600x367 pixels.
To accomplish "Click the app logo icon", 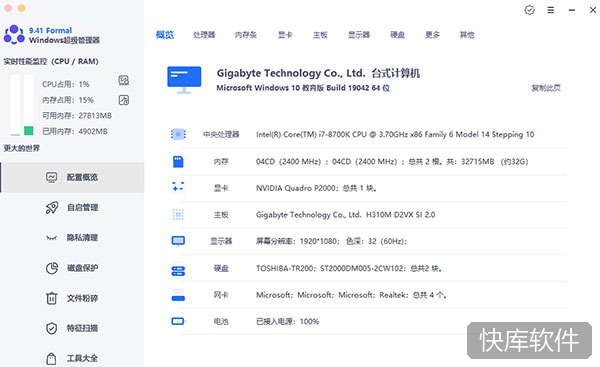I will tap(14, 34).
